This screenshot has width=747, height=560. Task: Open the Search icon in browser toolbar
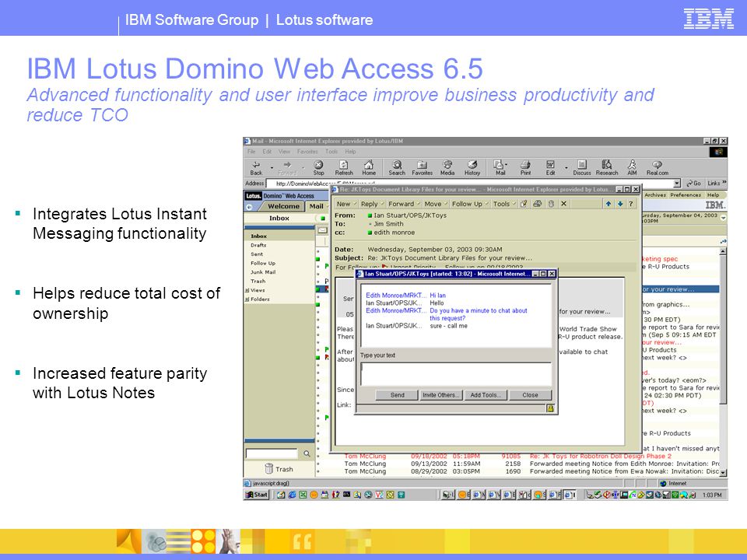[x=397, y=168]
